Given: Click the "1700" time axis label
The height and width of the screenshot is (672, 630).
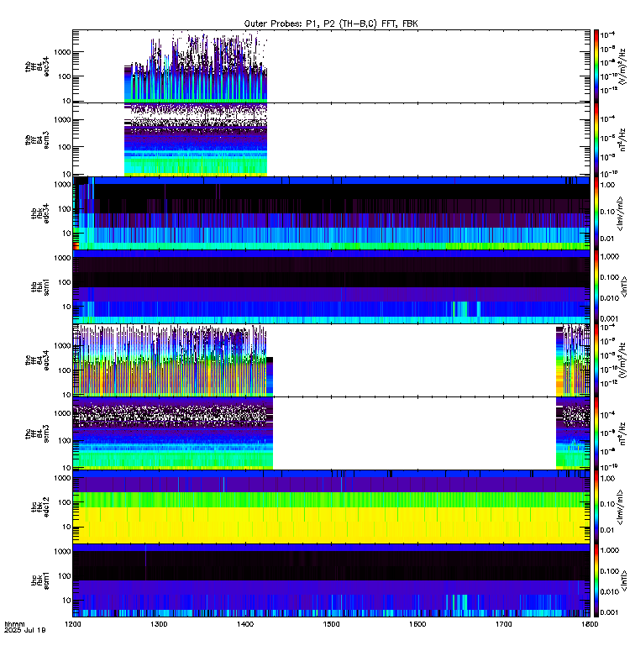Looking at the screenshot, I should pos(503,624).
